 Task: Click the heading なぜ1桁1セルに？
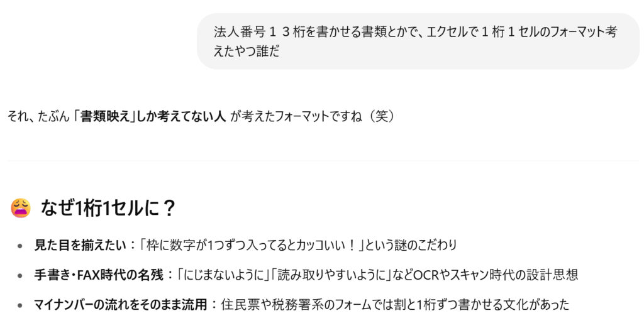108,207
